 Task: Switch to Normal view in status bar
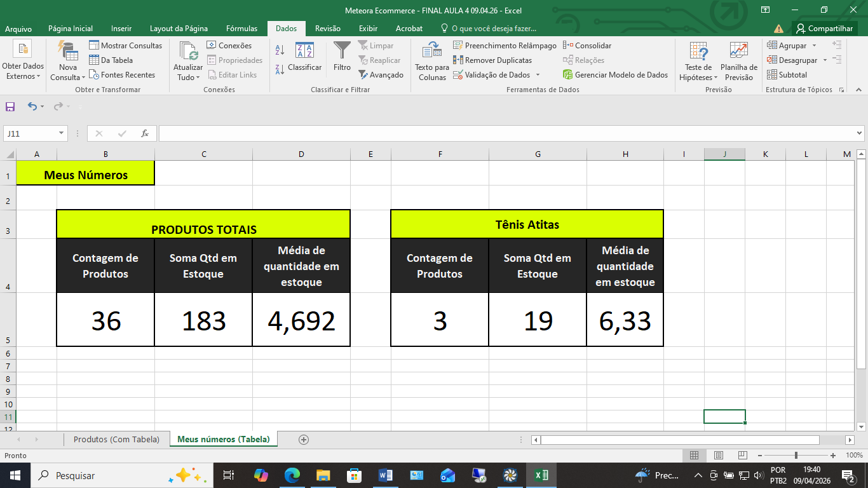pyautogui.click(x=695, y=456)
